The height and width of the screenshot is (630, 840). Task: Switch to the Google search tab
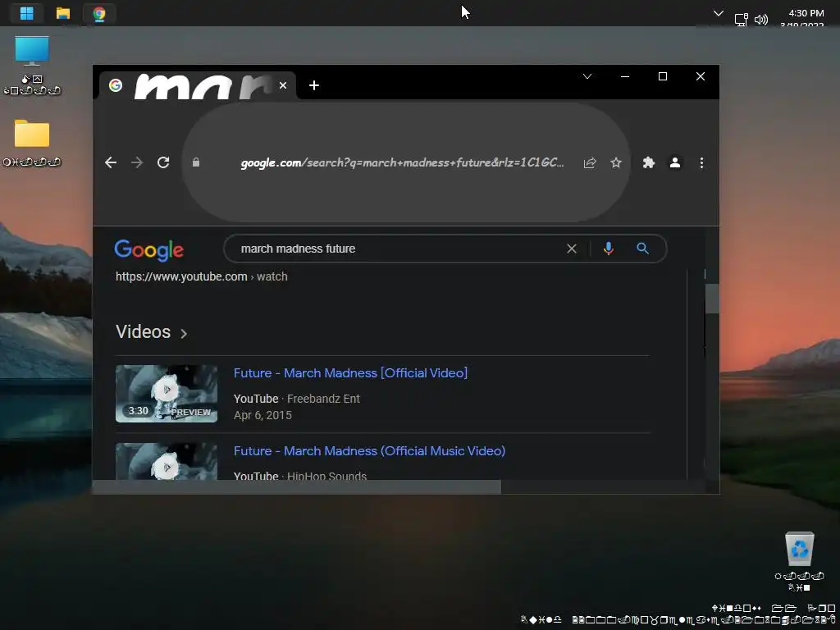pyautogui.click(x=196, y=85)
